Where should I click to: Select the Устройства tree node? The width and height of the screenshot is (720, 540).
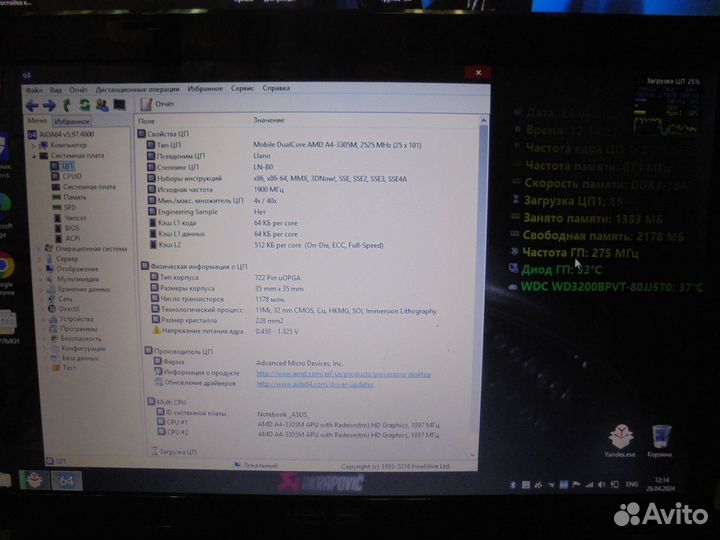click(x=71, y=319)
